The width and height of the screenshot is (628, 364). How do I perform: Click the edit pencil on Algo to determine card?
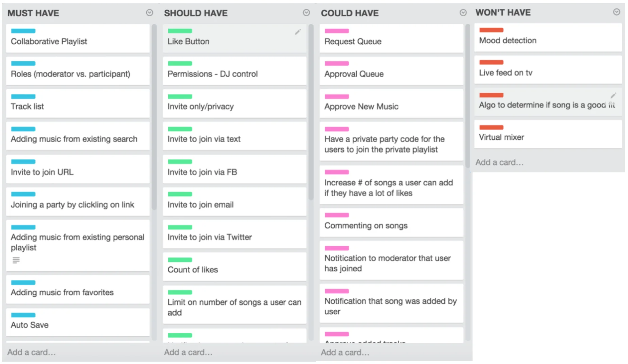coord(613,95)
